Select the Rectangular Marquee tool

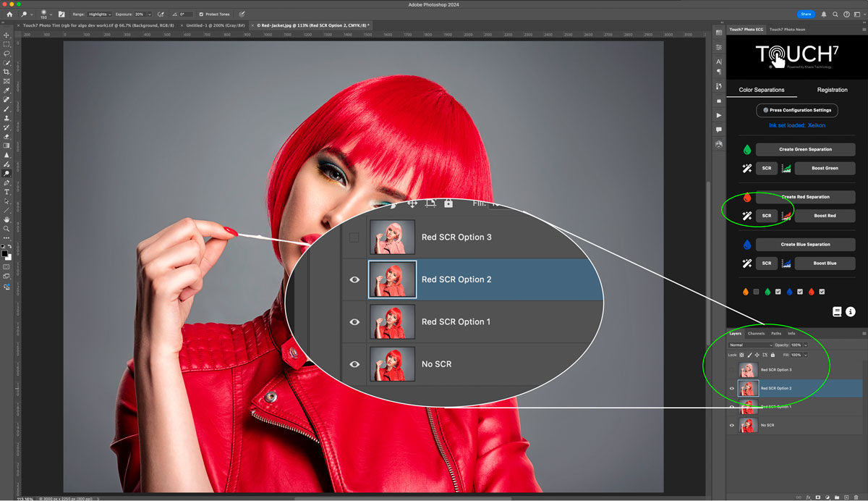point(7,44)
